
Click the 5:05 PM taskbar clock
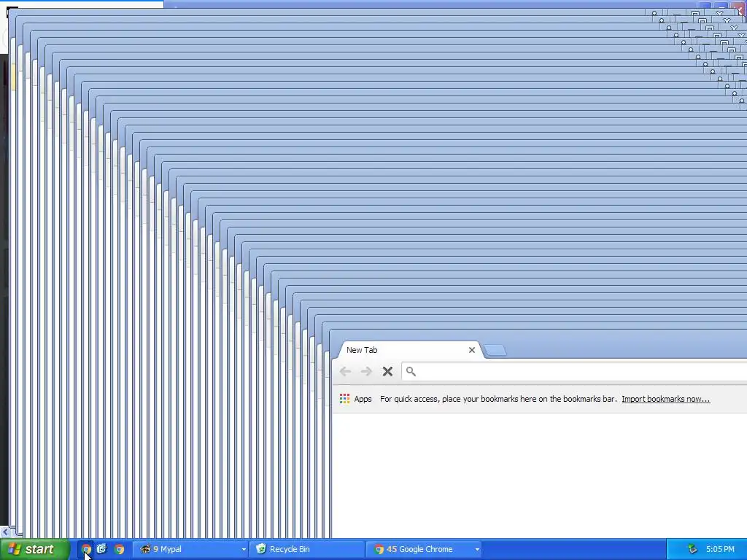(720, 549)
